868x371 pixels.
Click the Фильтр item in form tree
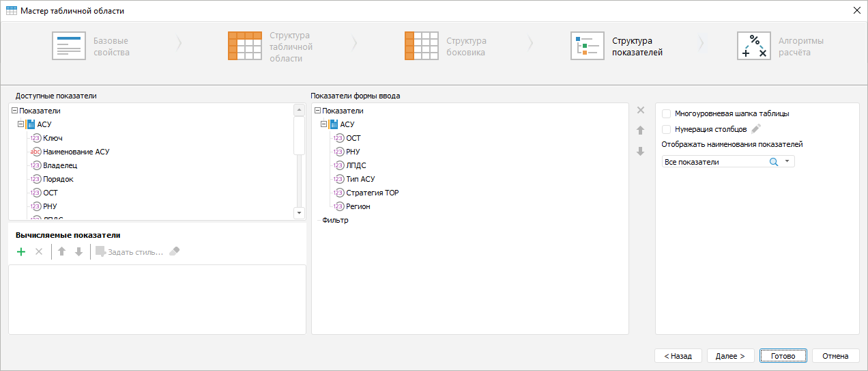pyautogui.click(x=335, y=220)
